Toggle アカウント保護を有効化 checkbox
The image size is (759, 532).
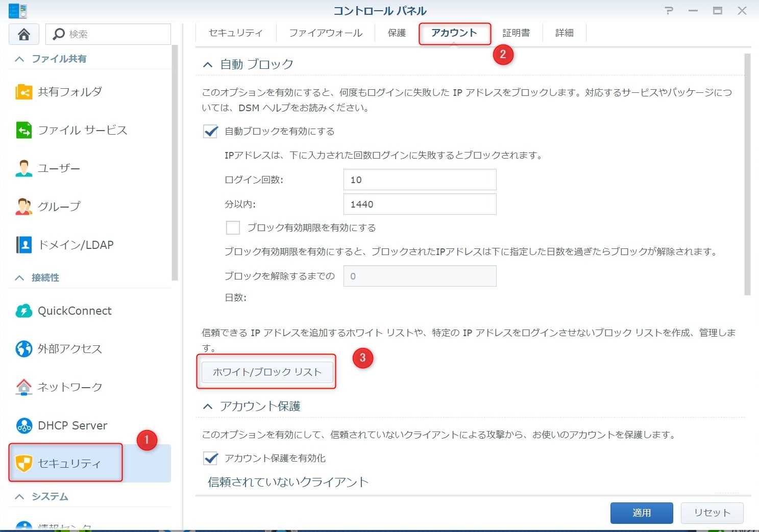(211, 459)
